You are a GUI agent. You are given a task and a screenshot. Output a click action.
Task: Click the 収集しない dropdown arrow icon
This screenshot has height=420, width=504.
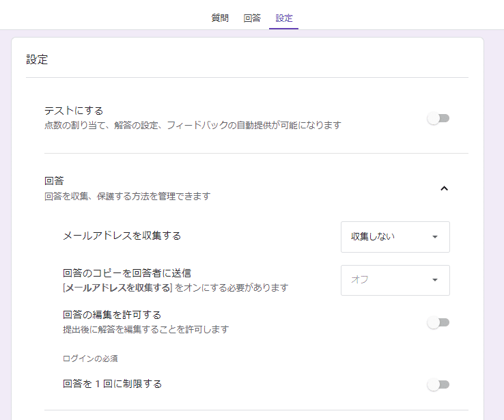[435, 237]
